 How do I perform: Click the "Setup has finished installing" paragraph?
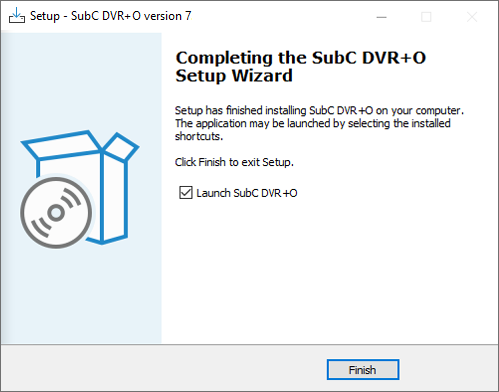coord(319,123)
